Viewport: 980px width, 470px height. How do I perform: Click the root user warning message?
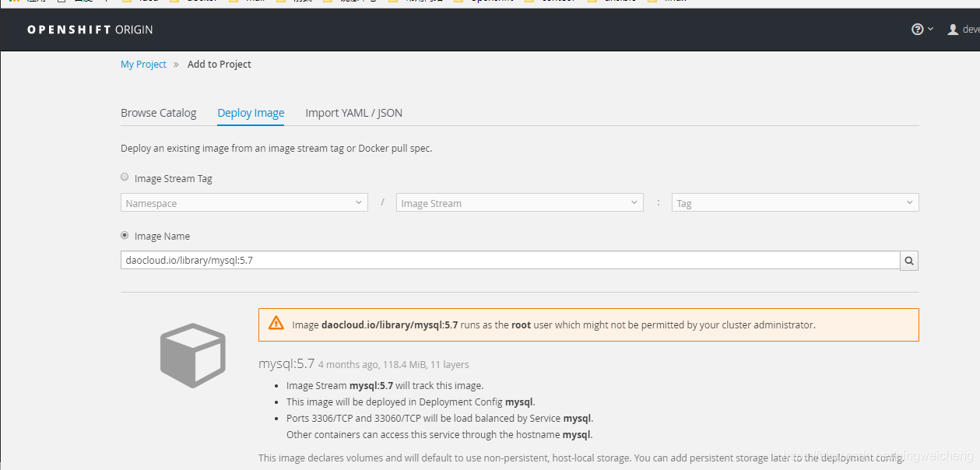click(553, 325)
